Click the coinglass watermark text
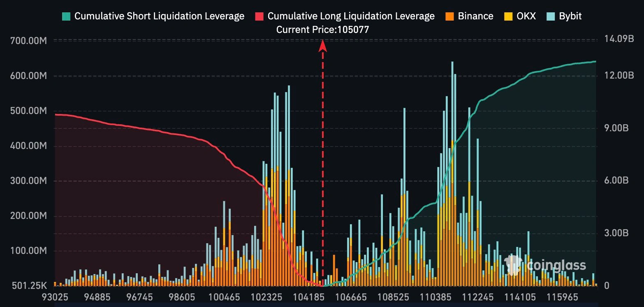The image size is (644, 307). pos(556,265)
